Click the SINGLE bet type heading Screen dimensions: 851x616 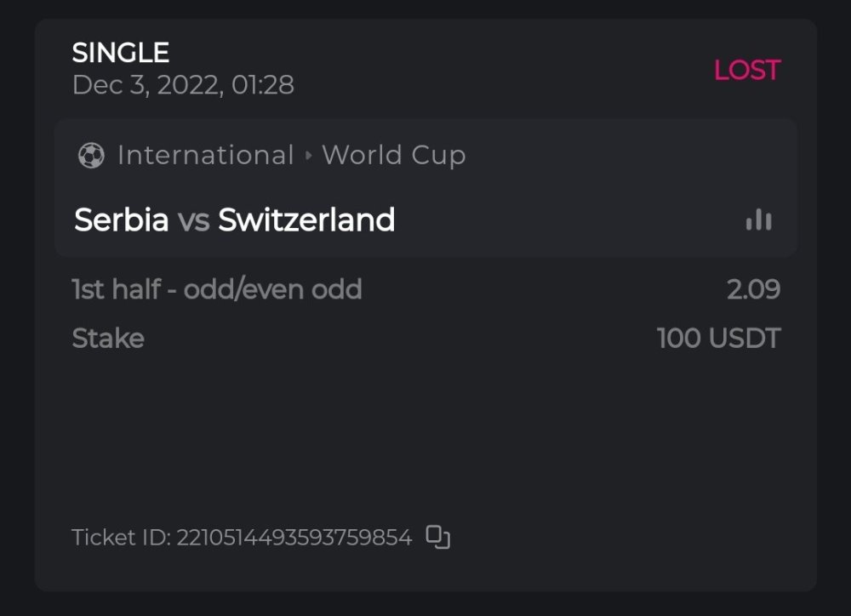(x=121, y=53)
